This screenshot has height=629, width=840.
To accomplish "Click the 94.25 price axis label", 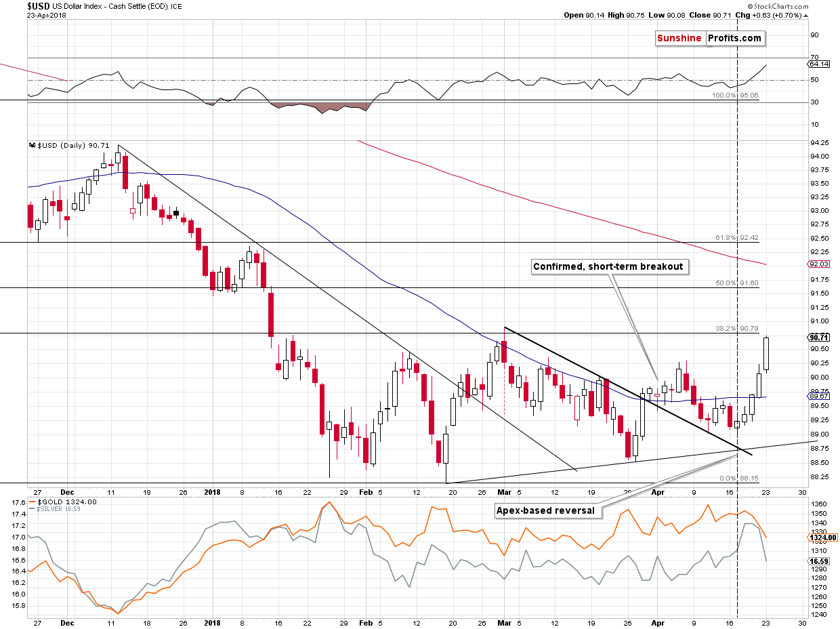I will tap(818, 143).
